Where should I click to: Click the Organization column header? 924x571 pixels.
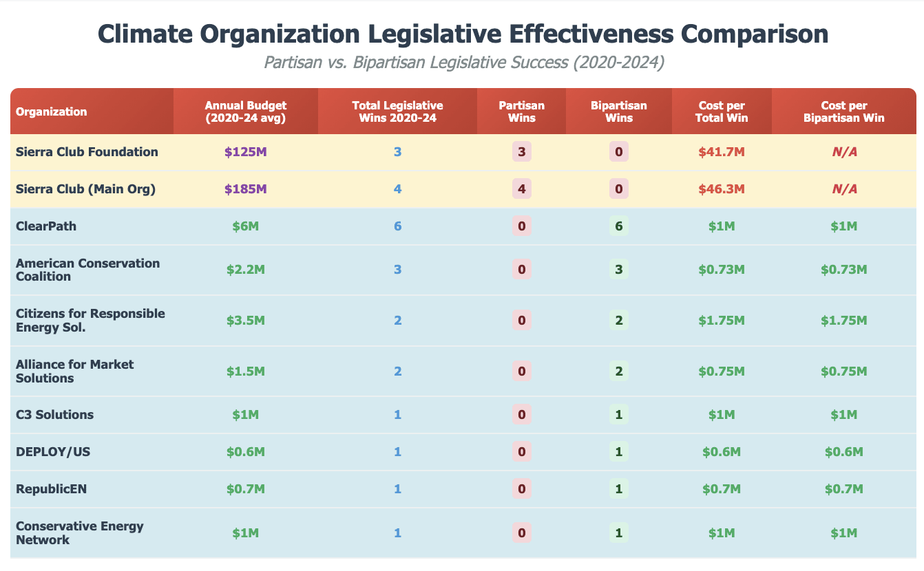tap(92, 111)
